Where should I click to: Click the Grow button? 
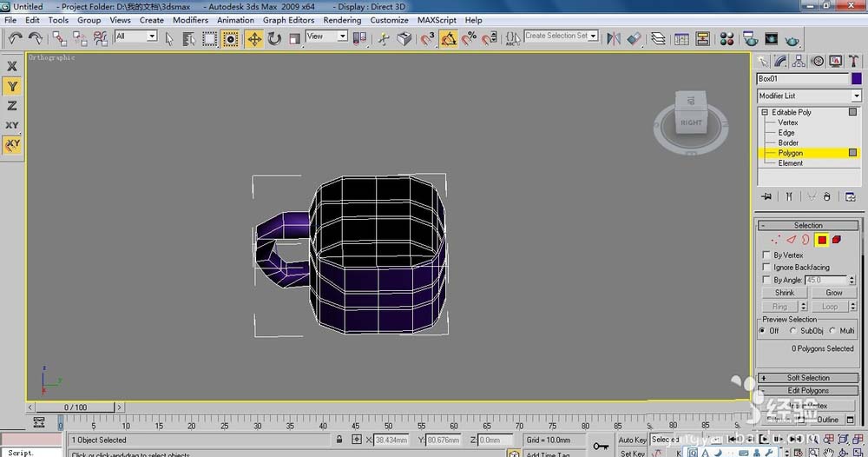click(x=833, y=293)
